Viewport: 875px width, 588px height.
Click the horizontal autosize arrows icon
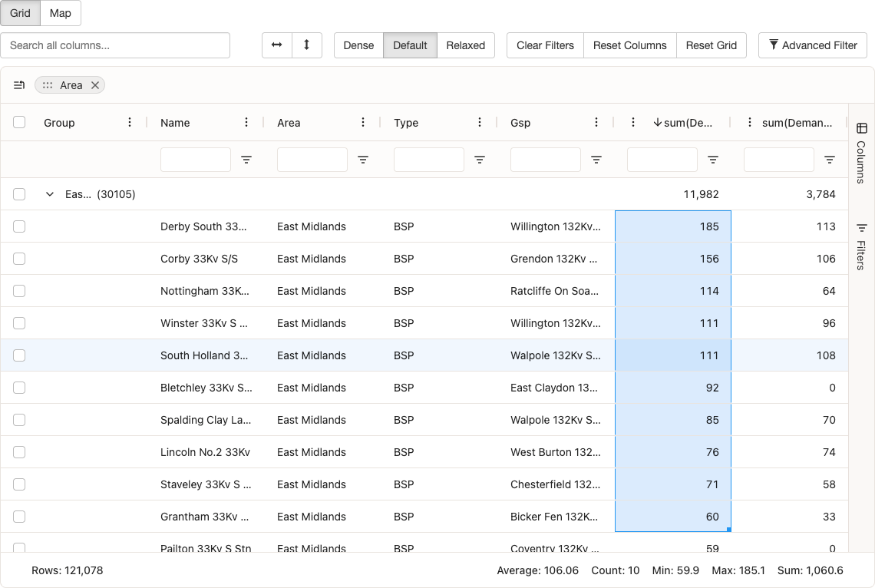pyautogui.click(x=277, y=45)
